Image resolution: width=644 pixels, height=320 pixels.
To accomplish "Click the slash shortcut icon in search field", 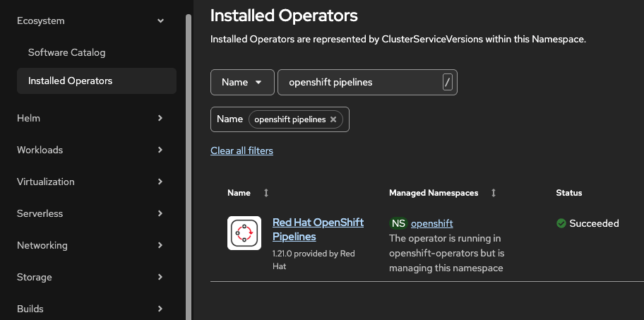I will pos(447,82).
